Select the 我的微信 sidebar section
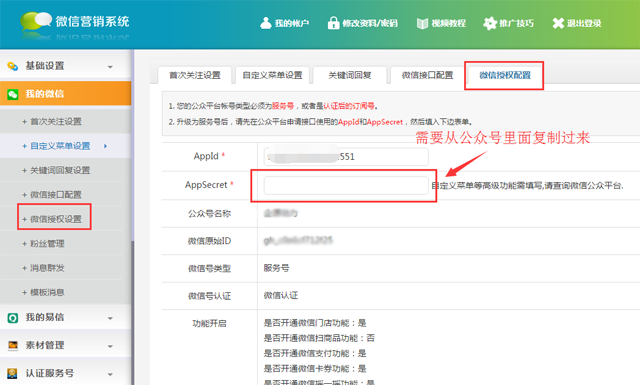The height and width of the screenshot is (385, 640). pyautogui.click(x=65, y=94)
